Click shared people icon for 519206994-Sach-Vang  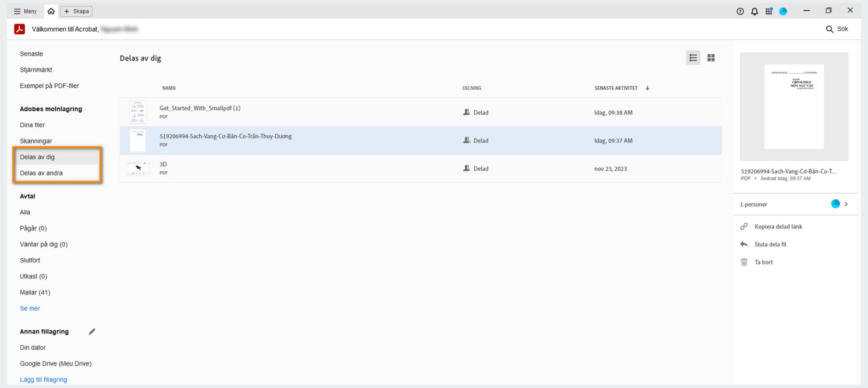click(x=467, y=140)
